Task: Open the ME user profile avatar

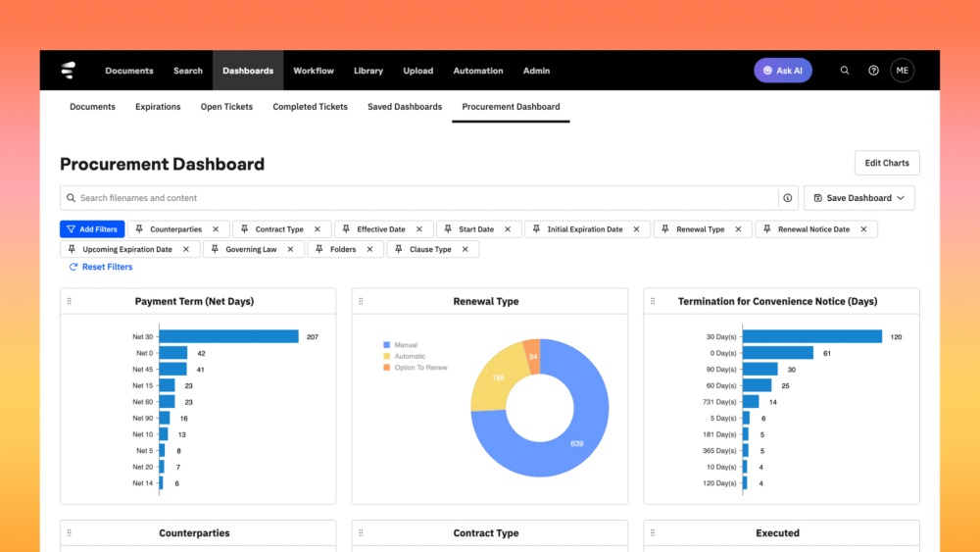Action: 902,71
